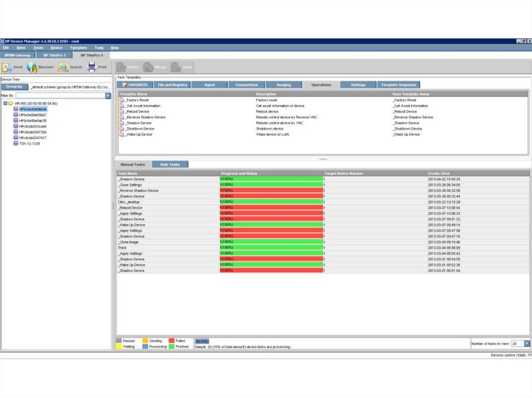Click the HP Device Manager title bar icon
The image size is (532, 398).
click(x=2, y=41)
